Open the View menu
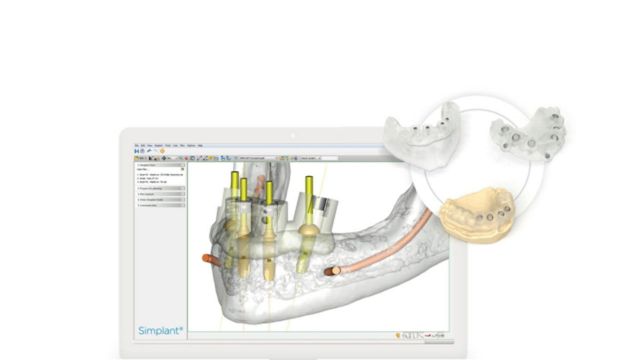The image size is (640, 360). coord(149,145)
